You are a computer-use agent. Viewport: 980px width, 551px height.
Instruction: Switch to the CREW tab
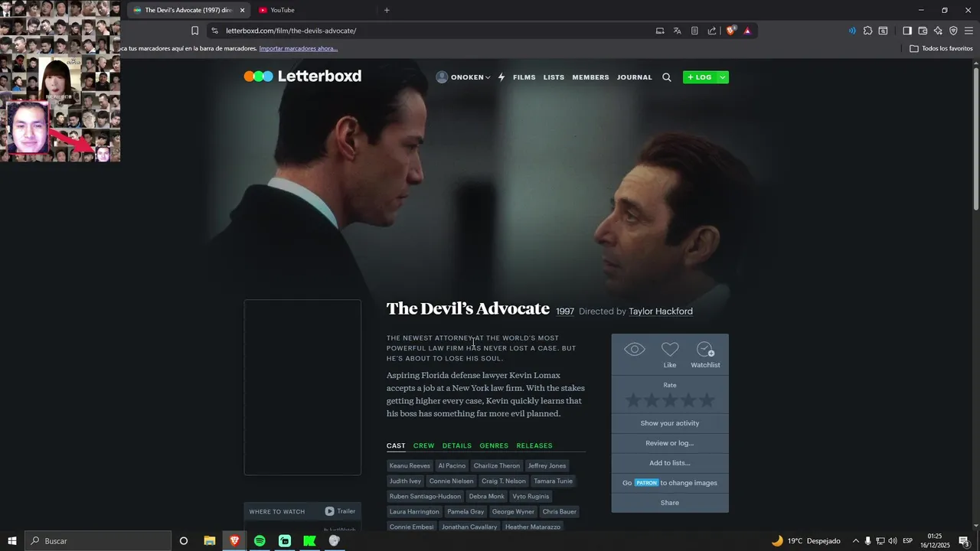[423, 445]
